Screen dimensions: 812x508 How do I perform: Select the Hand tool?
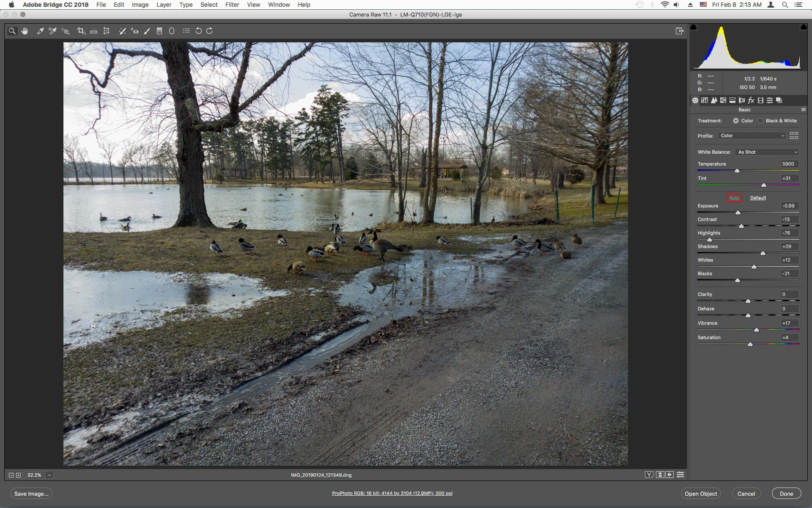25,31
